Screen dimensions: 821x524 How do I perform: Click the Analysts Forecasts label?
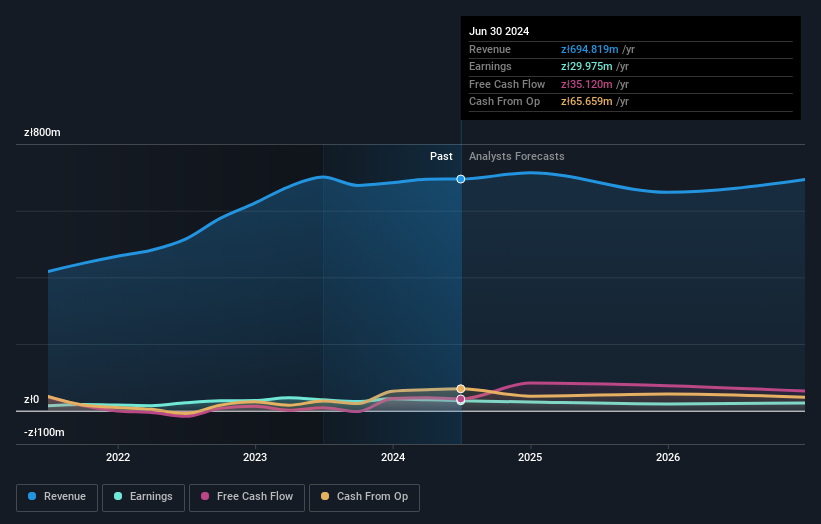517,156
